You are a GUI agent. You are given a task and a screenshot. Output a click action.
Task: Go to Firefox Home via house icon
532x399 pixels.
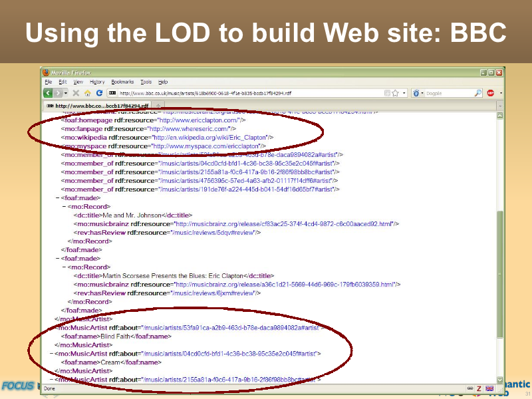[87, 93]
